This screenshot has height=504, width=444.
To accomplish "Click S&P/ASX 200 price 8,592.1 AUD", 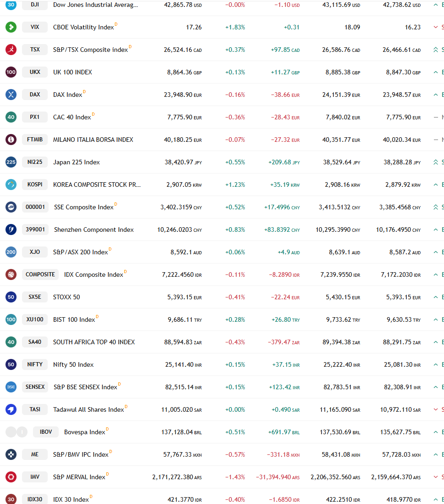I will 186,252.
